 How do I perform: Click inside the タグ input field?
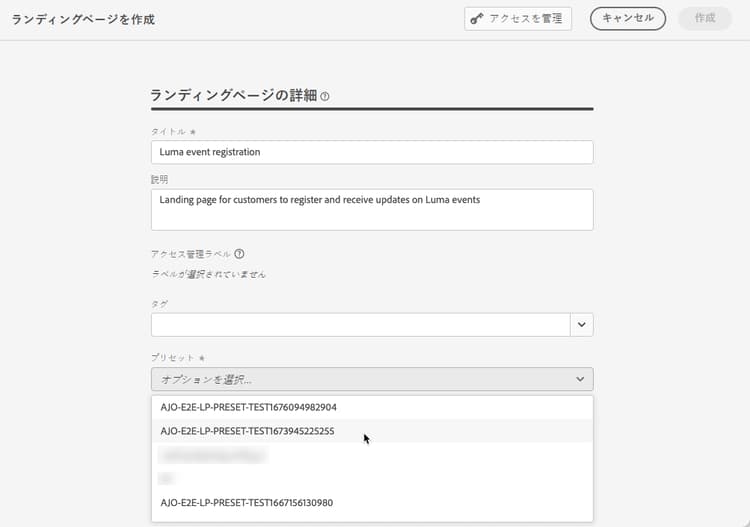[361, 325]
